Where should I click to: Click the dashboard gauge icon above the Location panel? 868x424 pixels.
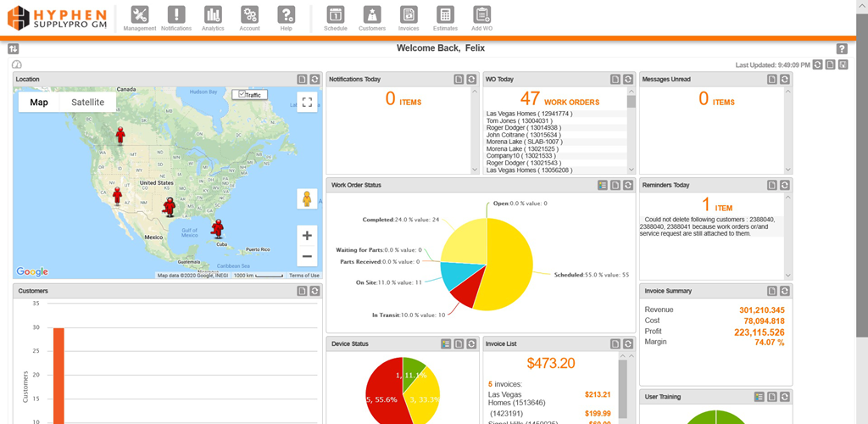16,64
